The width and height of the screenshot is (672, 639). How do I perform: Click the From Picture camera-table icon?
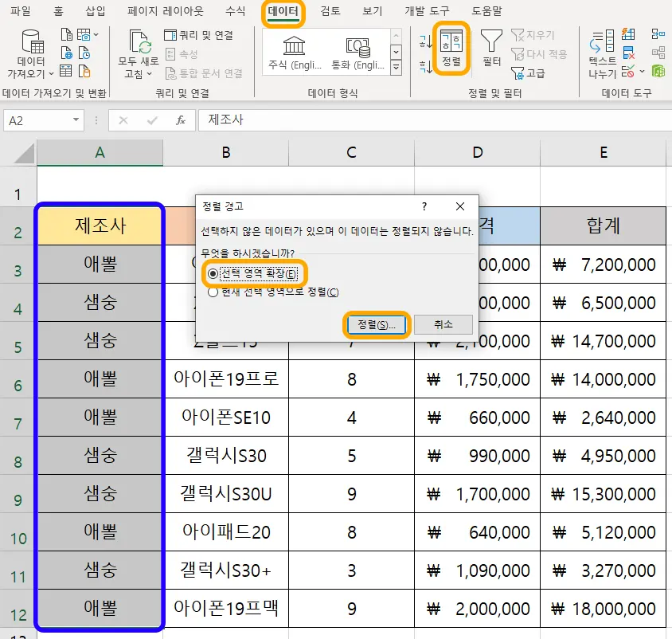tap(84, 34)
